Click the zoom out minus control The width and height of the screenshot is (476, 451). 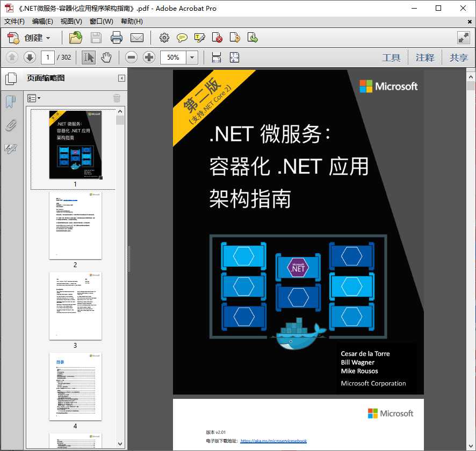pyautogui.click(x=131, y=58)
